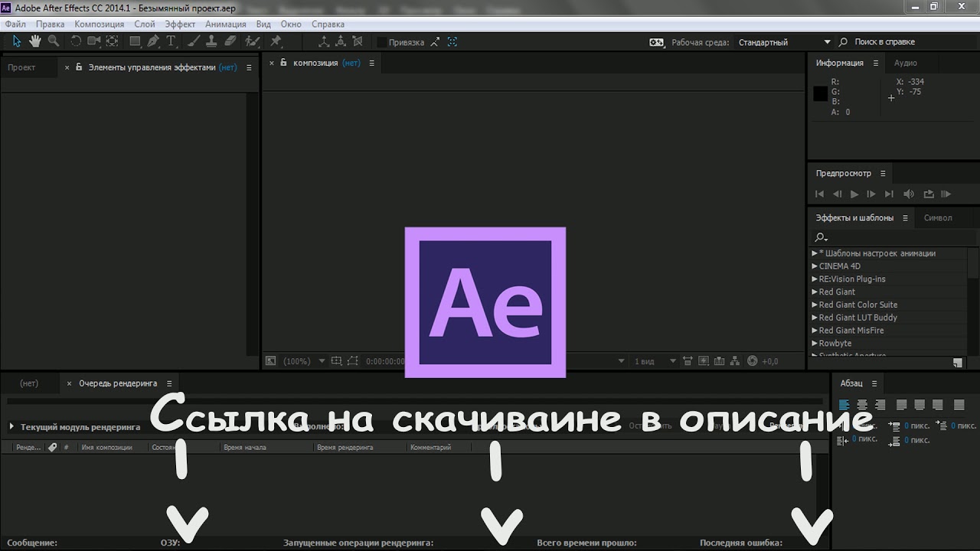The width and height of the screenshot is (980, 551).
Task: Switch to the Аудио panel tab
Action: click(x=906, y=63)
